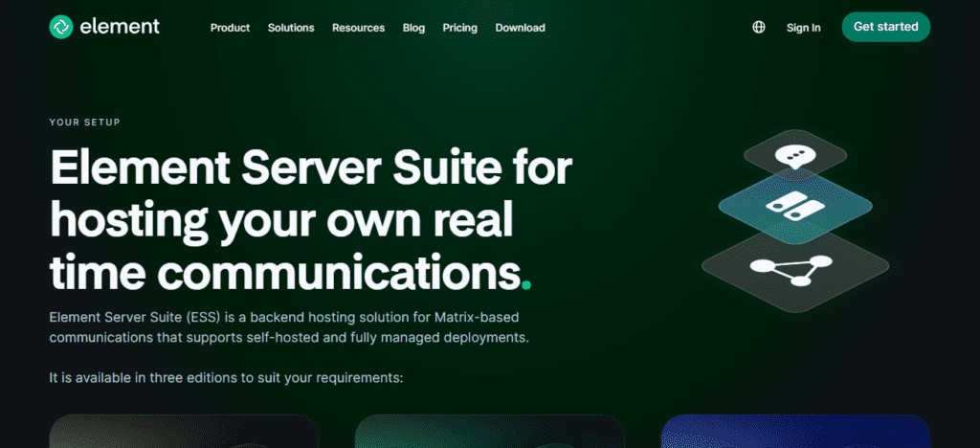
Task: Open the Pricing page
Action: [x=460, y=28]
